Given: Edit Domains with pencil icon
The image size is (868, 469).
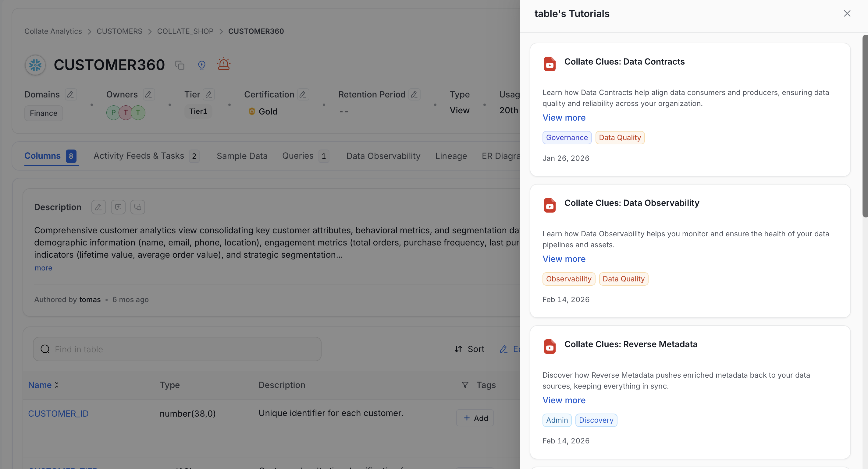Looking at the screenshot, I should pos(70,95).
